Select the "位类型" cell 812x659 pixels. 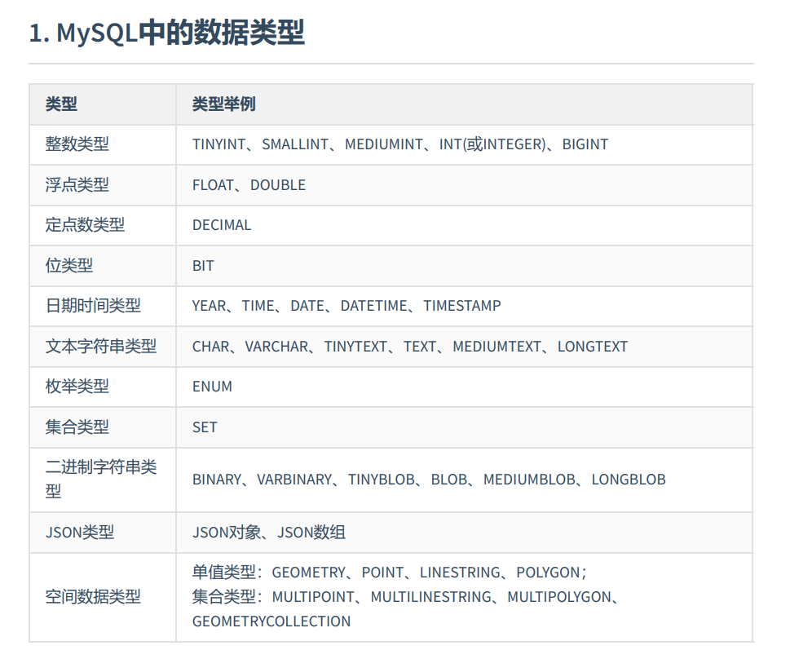click(103, 266)
